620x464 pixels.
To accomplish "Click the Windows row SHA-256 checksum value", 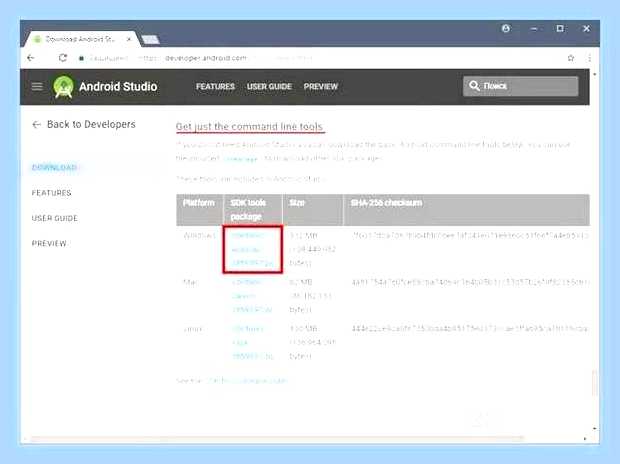I will pyautogui.click(x=470, y=235).
